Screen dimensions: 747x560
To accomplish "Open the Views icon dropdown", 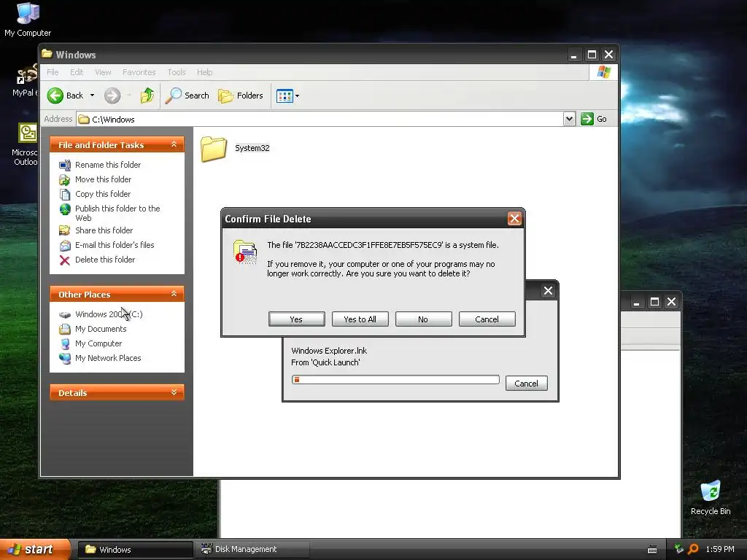I will tap(287, 96).
